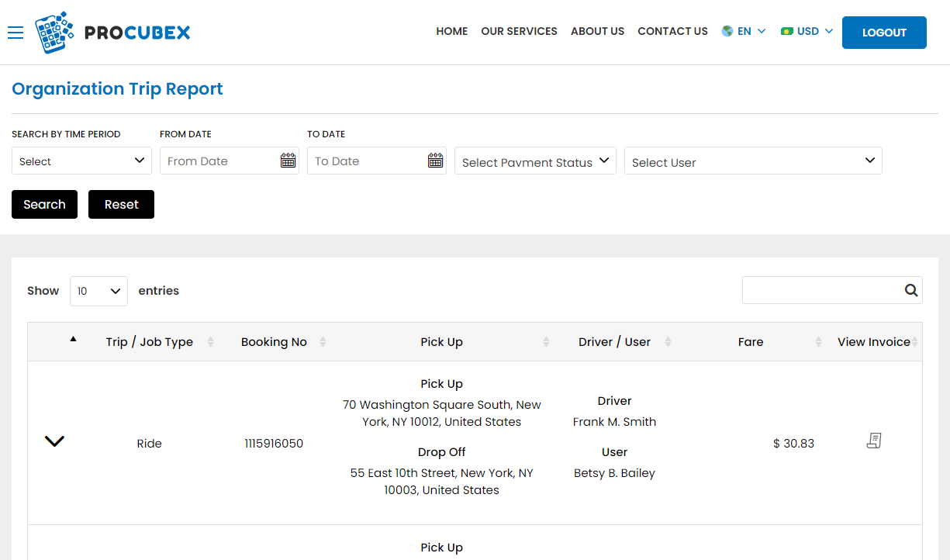This screenshot has width=950, height=560.
Task: Open Search By Time Period dropdown
Action: click(x=81, y=161)
